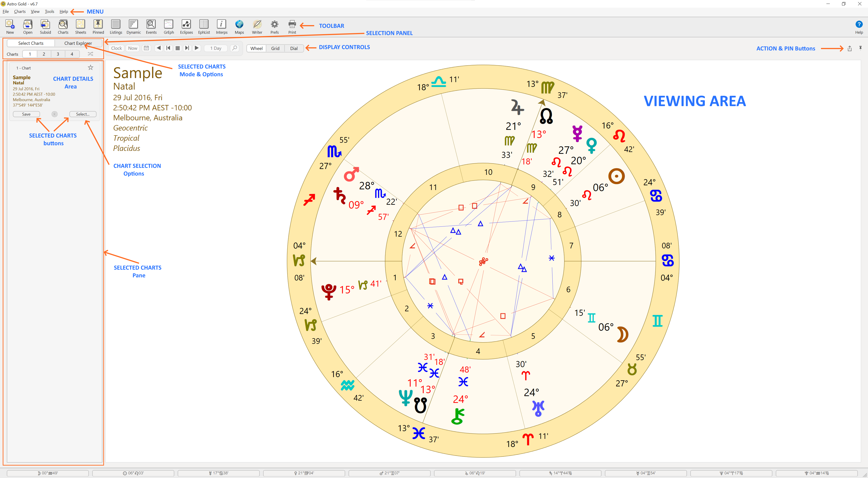Click Mercury position in status bar
The height and width of the screenshot is (478, 868).
coord(219,473)
